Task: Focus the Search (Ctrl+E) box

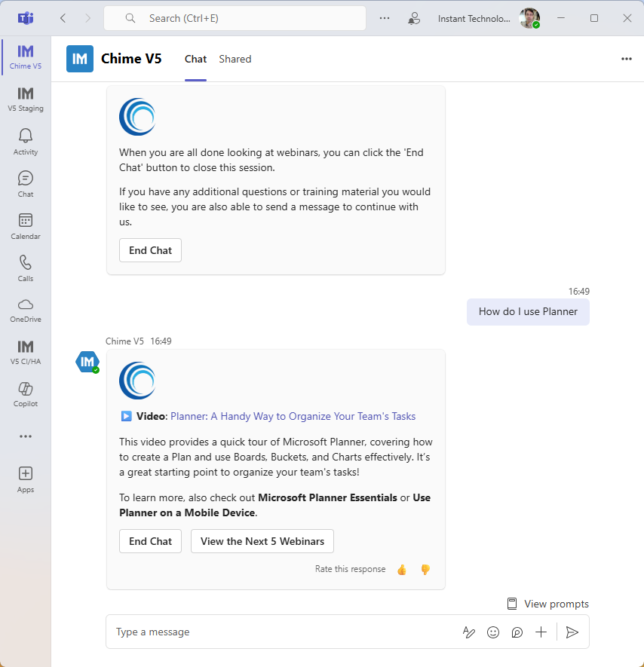Action: pyautogui.click(x=235, y=18)
